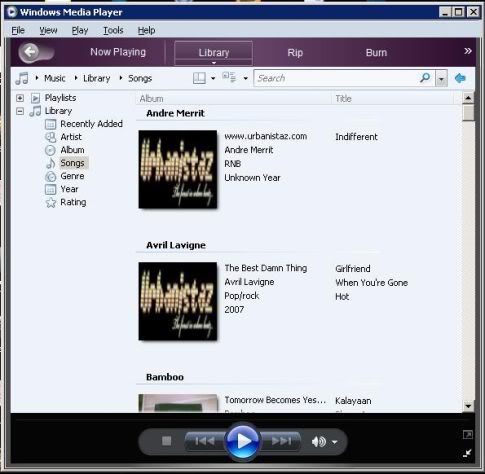Click the Windows Media Player title icon
The height and width of the screenshot is (474, 485).
pos(12,12)
